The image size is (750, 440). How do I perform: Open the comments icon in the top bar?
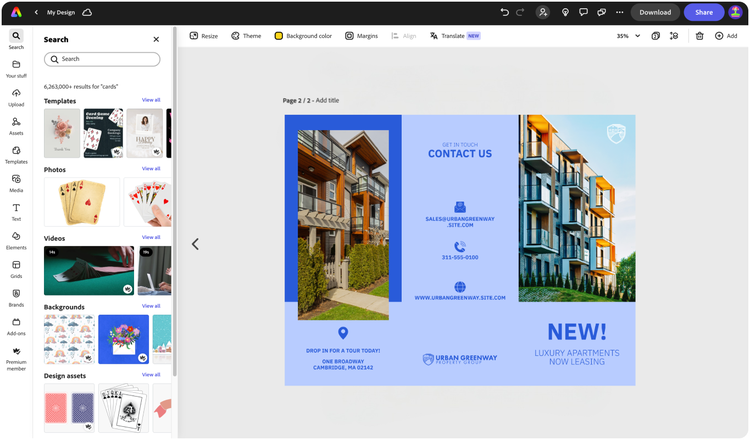click(x=583, y=12)
